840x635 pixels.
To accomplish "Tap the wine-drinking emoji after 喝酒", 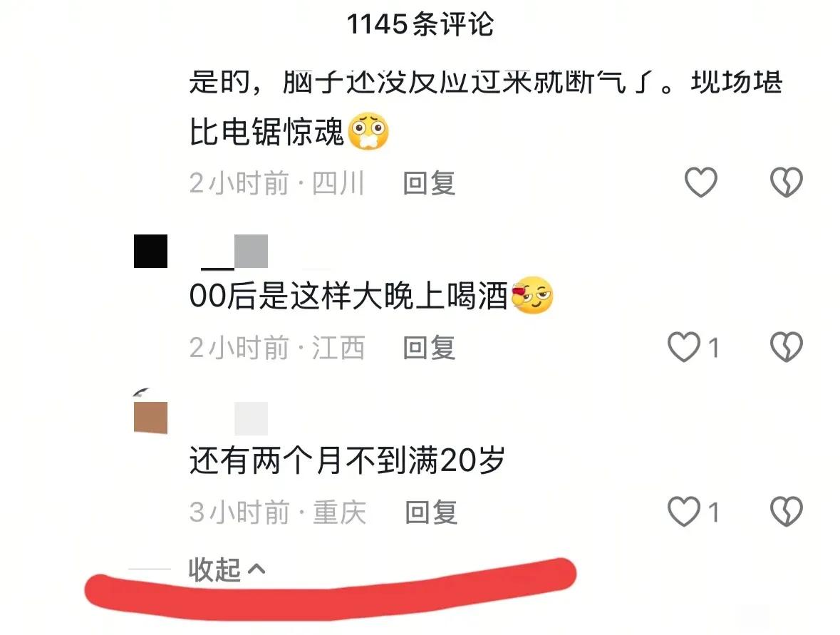I will 532,295.
